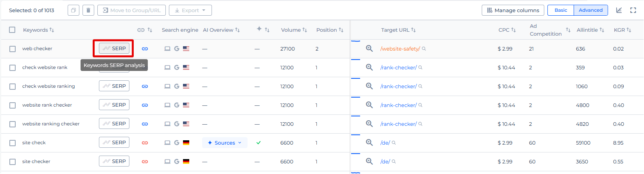Click green checkmark in site check row
This screenshot has height=174, width=644.
pyautogui.click(x=258, y=143)
